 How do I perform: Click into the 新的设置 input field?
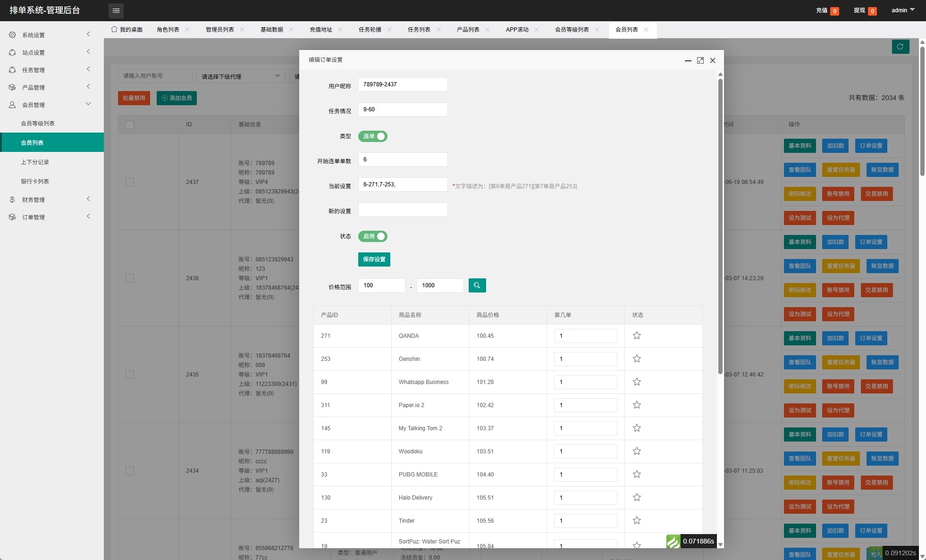[403, 209]
